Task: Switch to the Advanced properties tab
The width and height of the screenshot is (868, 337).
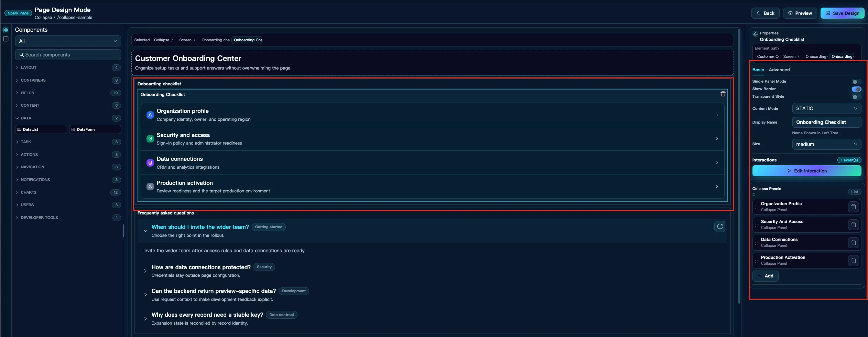Action: click(779, 70)
